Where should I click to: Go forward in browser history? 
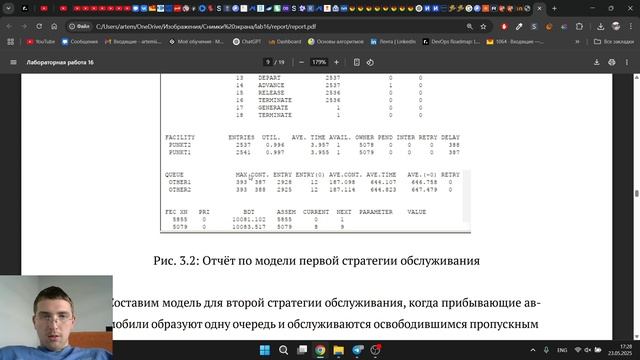tap(24, 27)
